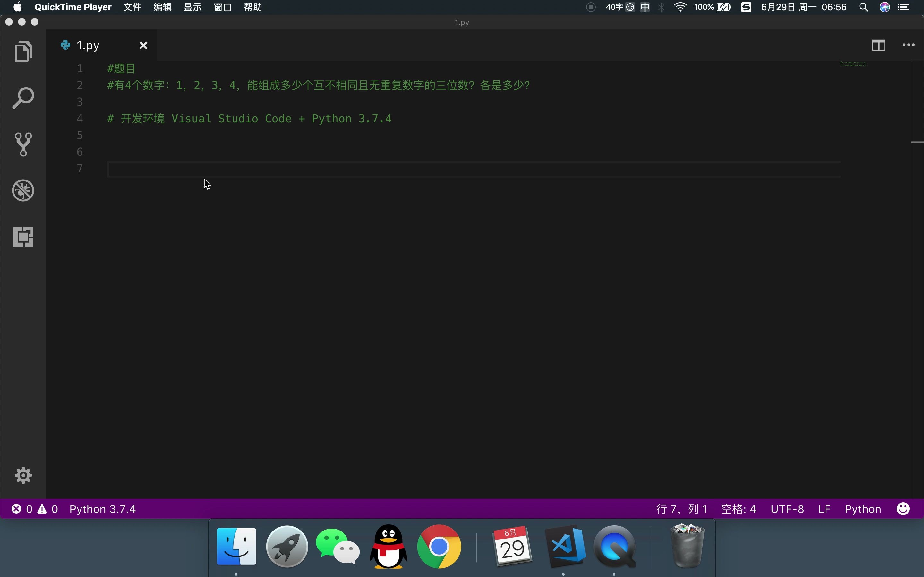Open the 文件 menu

click(132, 7)
